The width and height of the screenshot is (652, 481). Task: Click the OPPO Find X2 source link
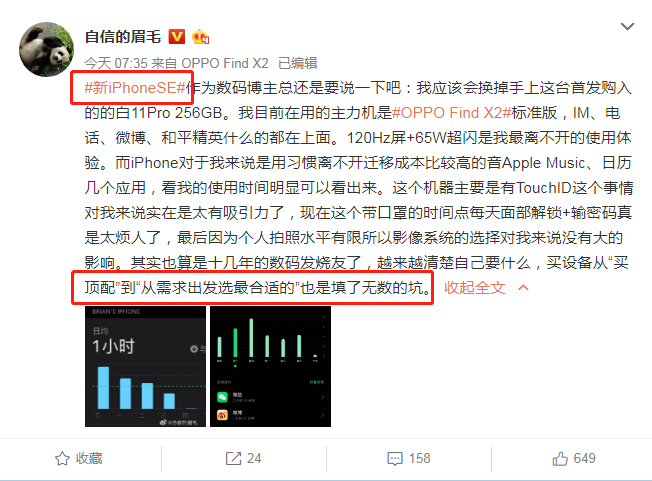point(225,63)
